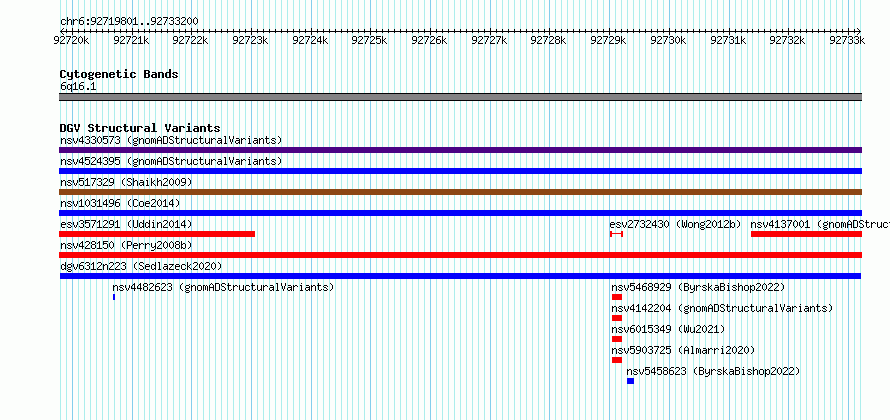Click the brown nsv517329 Shaikh2009 bar
The image size is (890, 420).
point(460,192)
